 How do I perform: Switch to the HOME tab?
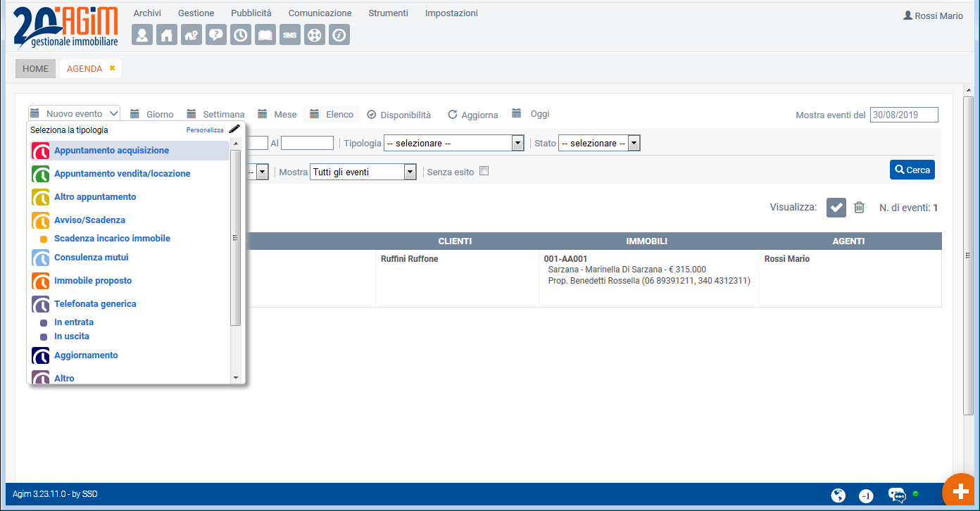pyautogui.click(x=36, y=68)
